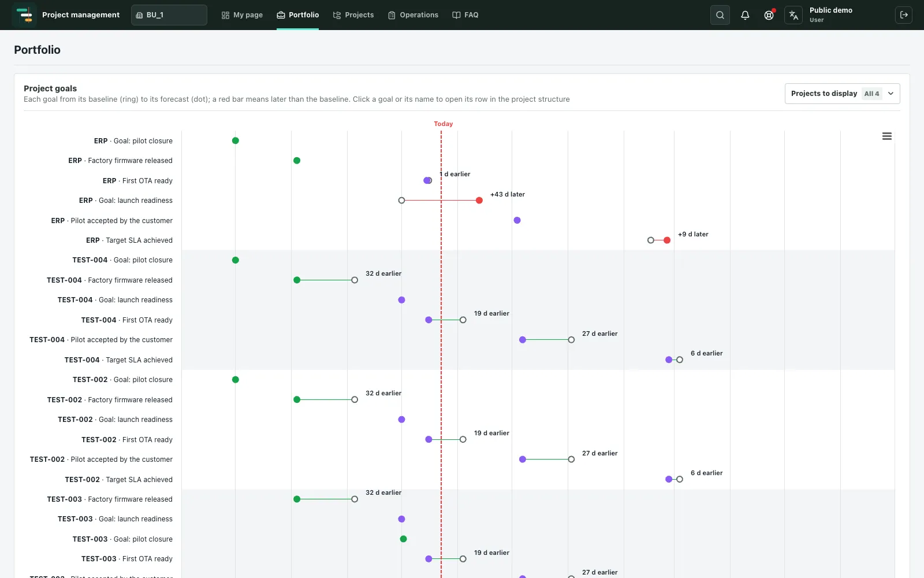Viewport: 924px width, 578px height.
Task: Click the purple dot of TEST-004 Pilot accepted
Action: 523,340
